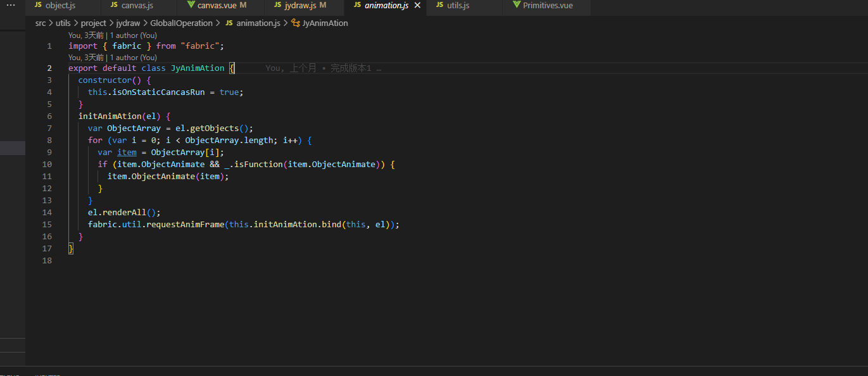Click line number 18 in the gutter
The image size is (868, 376).
pyautogui.click(x=47, y=261)
